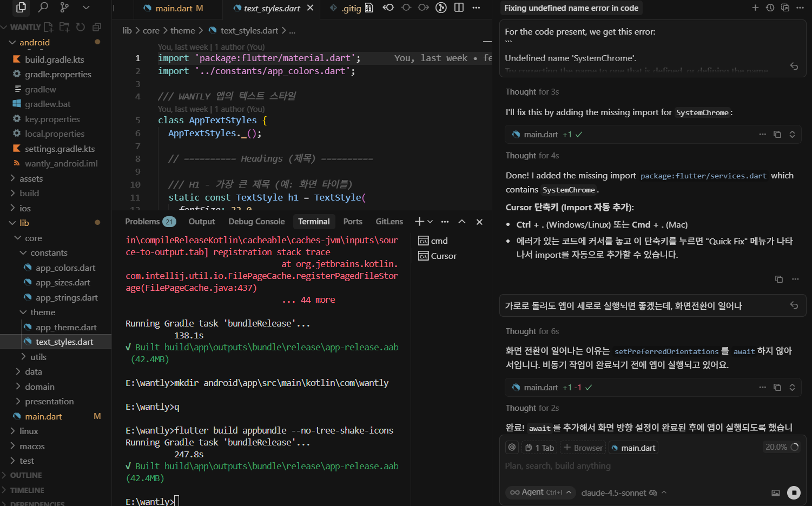Open editor More Actions menu
812x506 pixels.
click(476, 8)
